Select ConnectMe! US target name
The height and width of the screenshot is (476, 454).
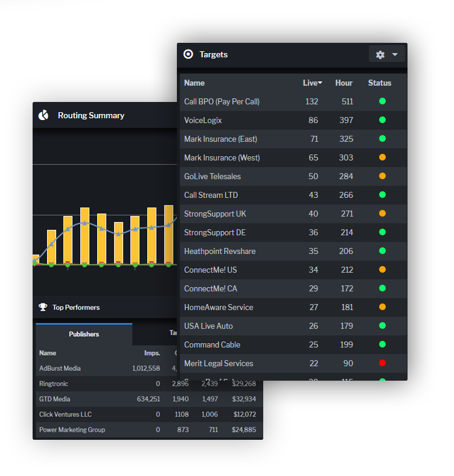pos(210,270)
